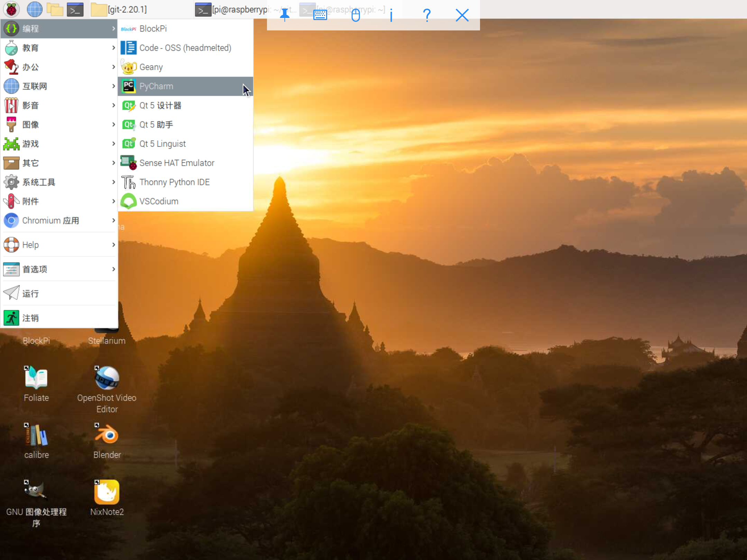Open the calibre desktop shortcut

tap(36, 441)
